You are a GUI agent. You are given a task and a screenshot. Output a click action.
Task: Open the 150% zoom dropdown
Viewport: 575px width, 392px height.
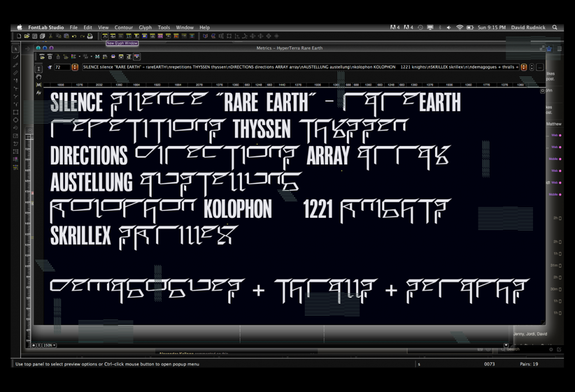[x=49, y=345]
